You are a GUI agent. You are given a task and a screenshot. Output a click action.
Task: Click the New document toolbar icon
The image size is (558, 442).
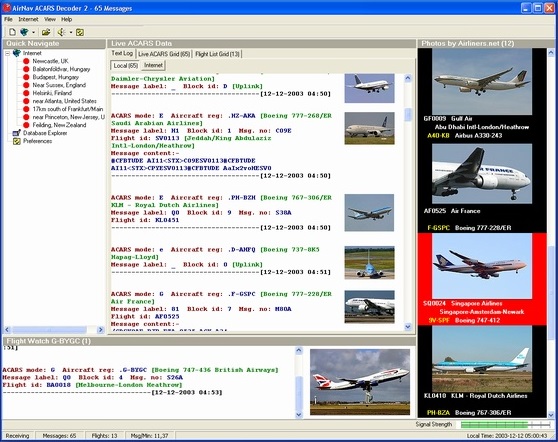[x=12, y=32]
